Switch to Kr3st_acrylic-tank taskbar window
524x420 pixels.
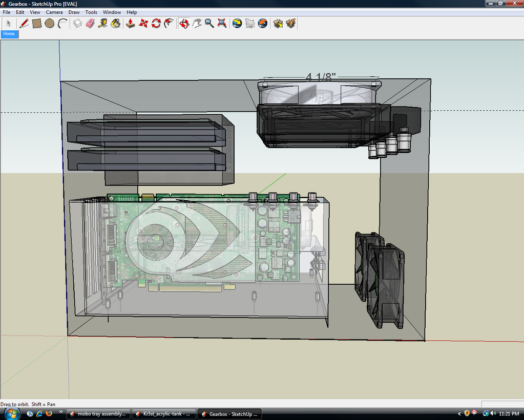point(164,414)
